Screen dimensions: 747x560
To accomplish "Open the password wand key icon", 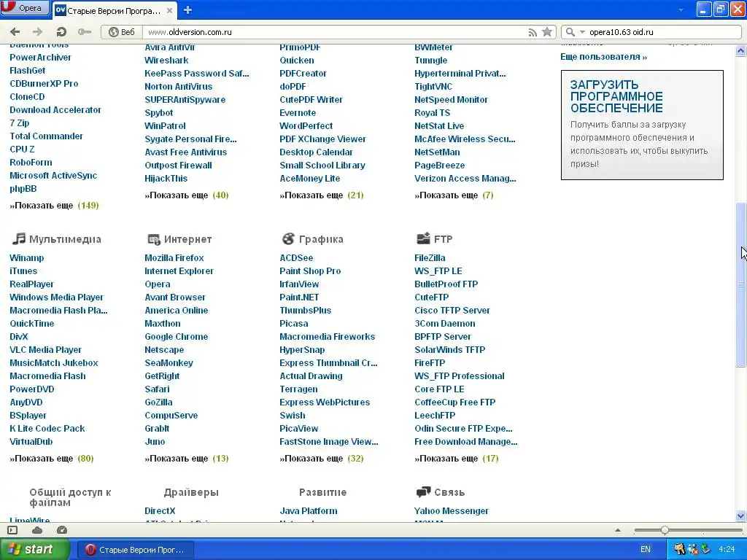I will [x=85, y=32].
